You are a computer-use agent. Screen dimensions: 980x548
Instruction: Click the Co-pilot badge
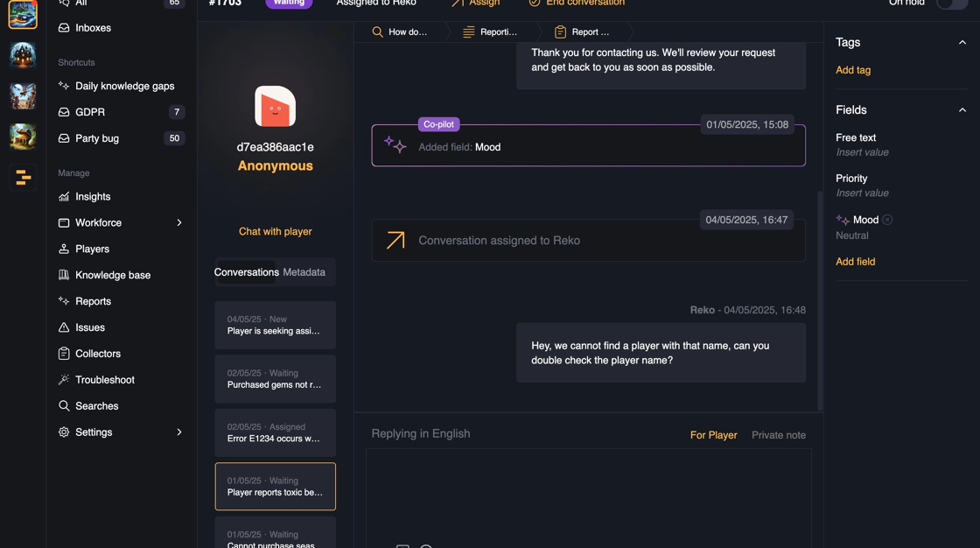(438, 124)
